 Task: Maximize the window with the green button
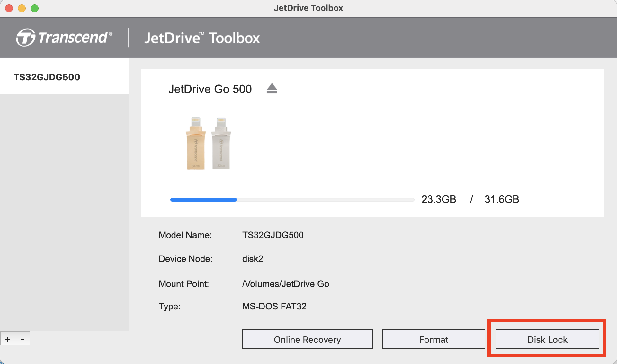[x=35, y=8]
